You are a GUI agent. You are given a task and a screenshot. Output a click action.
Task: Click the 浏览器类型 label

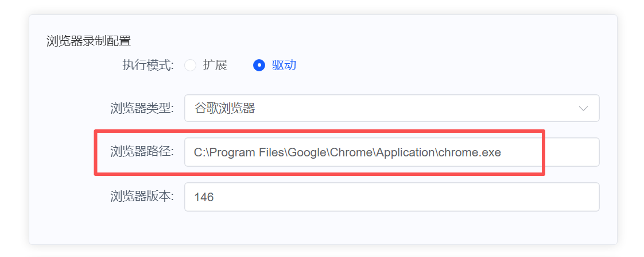click(x=141, y=109)
